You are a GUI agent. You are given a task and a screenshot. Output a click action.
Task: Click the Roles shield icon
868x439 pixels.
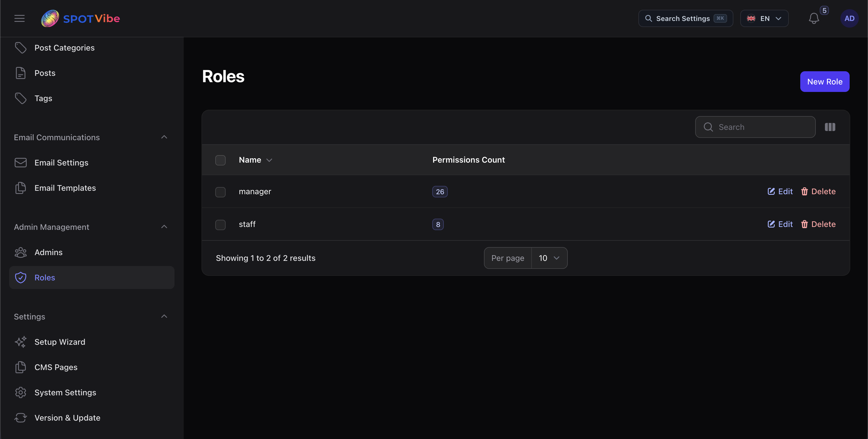click(x=21, y=278)
